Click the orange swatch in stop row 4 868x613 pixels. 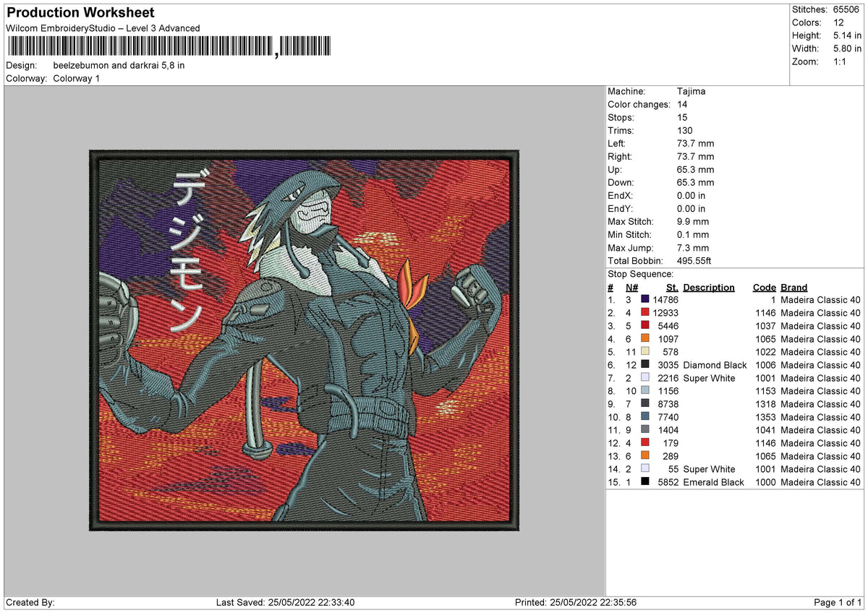[645, 338]
